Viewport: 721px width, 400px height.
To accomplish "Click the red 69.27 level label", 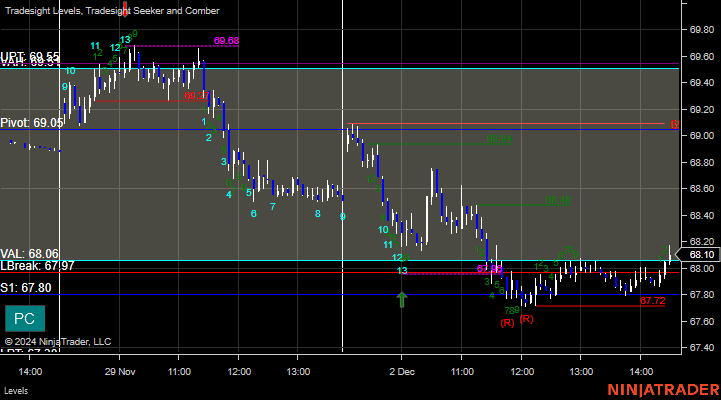I will pos(196,96).
